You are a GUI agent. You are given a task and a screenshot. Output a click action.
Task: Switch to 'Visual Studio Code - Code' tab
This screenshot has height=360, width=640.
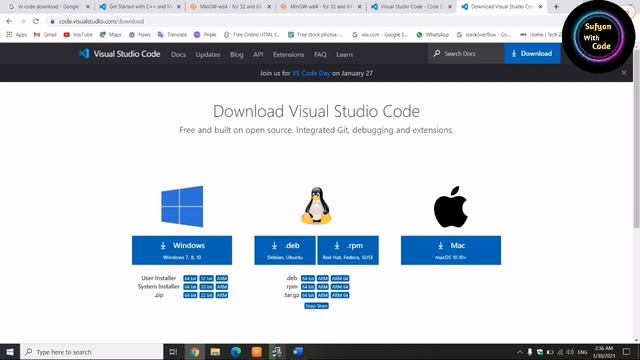[411, 7]
